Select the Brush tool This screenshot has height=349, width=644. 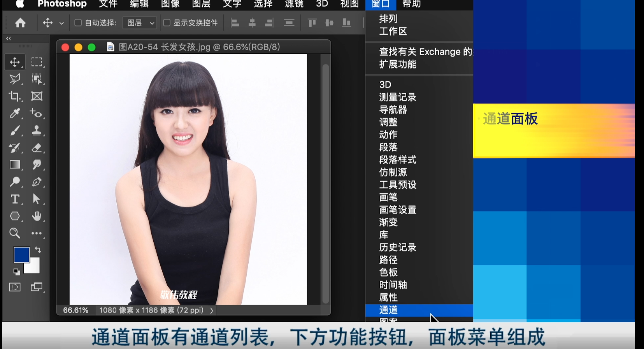[x=15, y=130]
